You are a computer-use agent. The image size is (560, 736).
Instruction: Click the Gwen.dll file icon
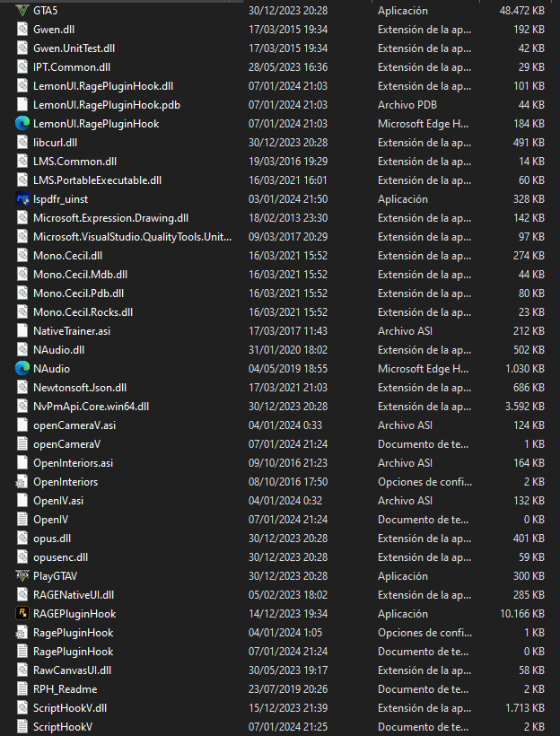tap(22, 29)
